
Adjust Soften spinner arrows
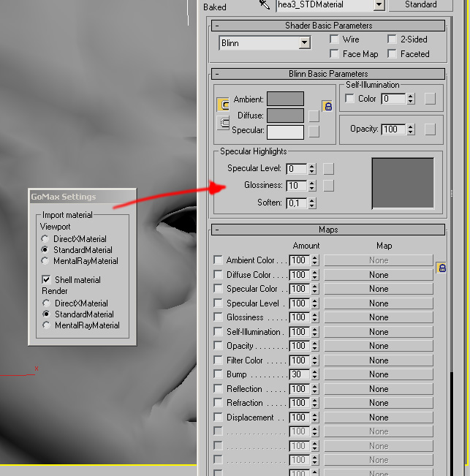click(312, 203)
